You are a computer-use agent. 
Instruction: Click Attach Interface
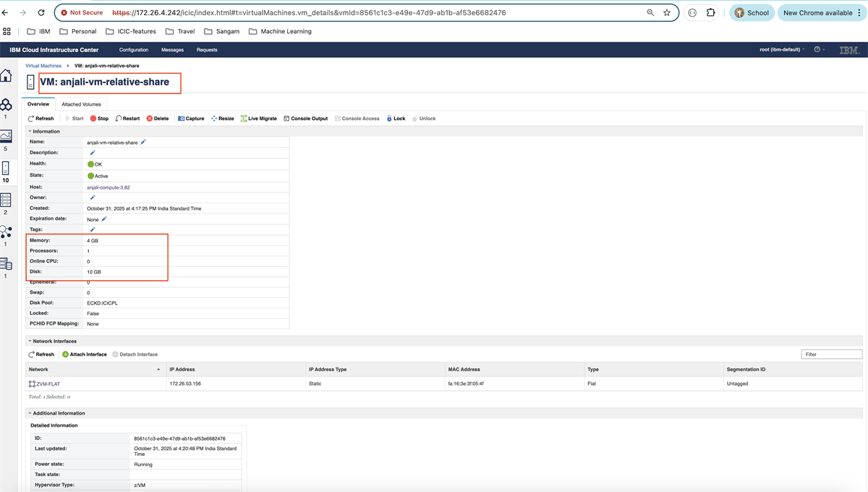click(x=84, y=355)
